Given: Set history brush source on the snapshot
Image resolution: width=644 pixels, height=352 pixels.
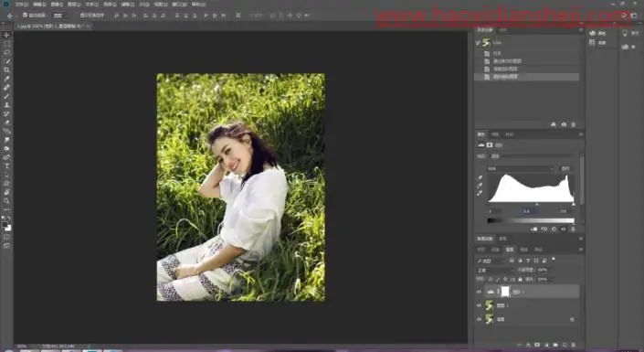Looking at the screenshot, I should click(477, 42).
